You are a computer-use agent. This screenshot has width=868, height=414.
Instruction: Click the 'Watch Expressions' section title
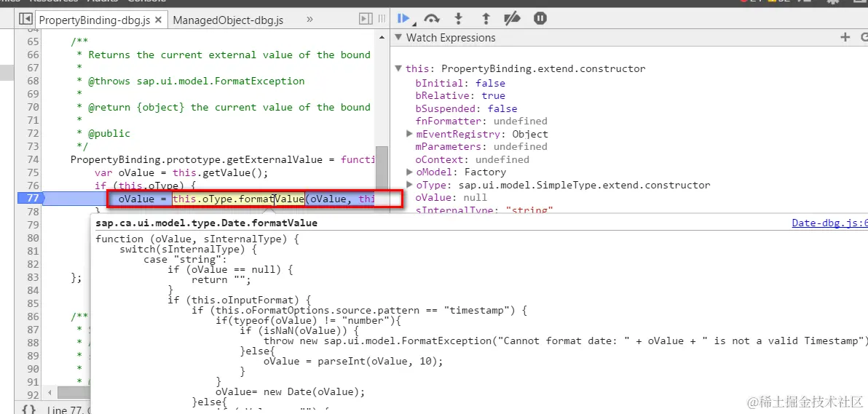[x=451, y=38]
